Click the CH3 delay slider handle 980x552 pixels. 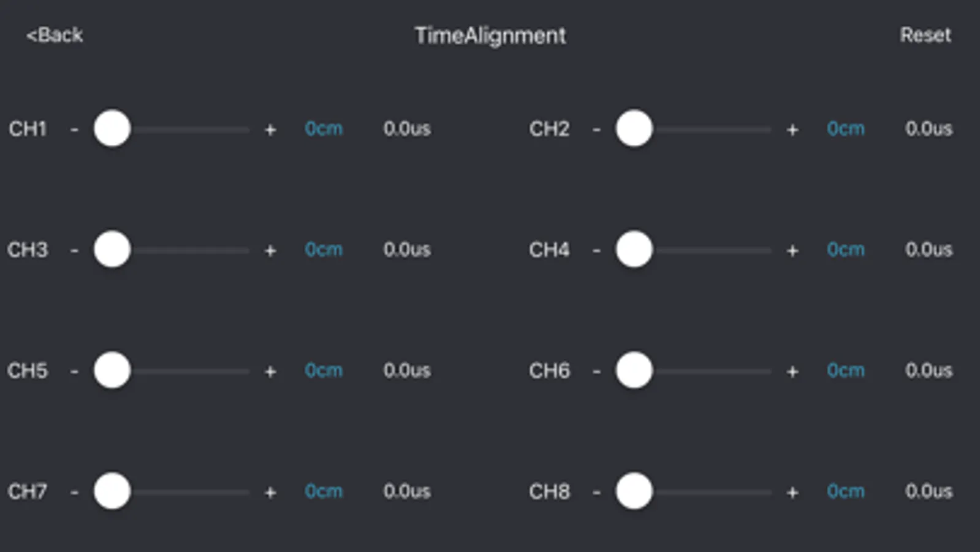pyautogui.click(x=112, y=249)
